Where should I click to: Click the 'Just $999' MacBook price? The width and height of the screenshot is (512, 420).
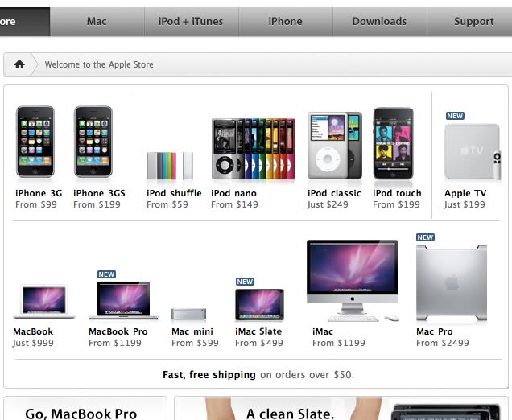(33, 343)
